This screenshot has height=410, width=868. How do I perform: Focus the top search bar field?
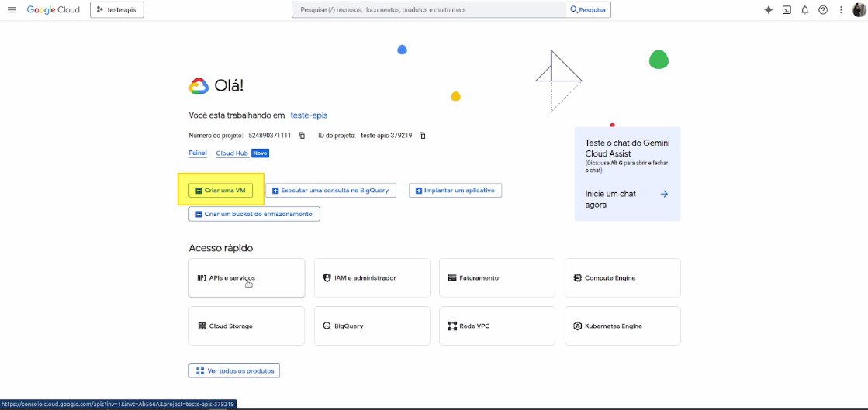[428, 10]
